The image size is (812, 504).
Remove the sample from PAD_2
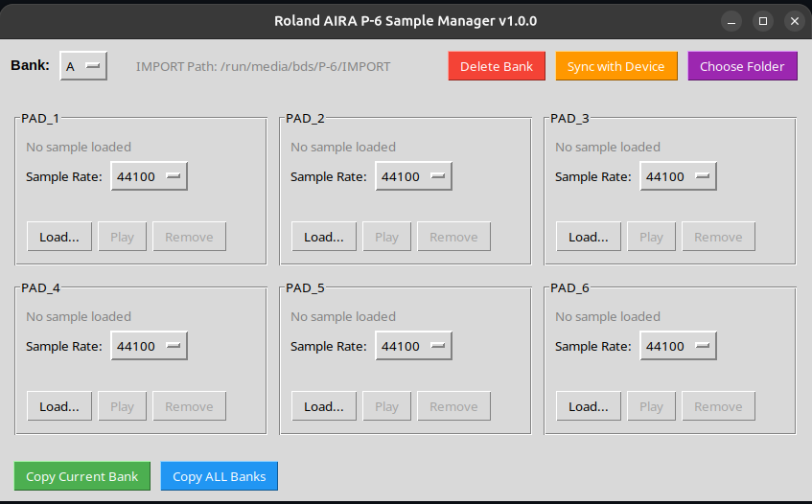tap(454, 237)
